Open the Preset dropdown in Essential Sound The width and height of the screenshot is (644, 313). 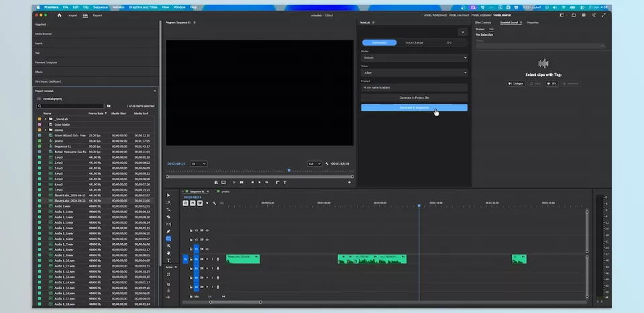pos(540,46)
